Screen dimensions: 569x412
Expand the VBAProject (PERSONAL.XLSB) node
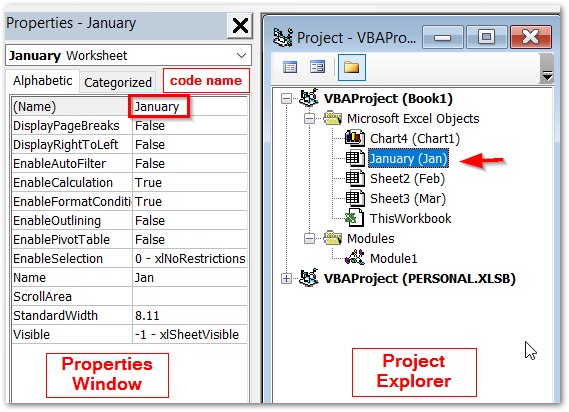(286, 278)
